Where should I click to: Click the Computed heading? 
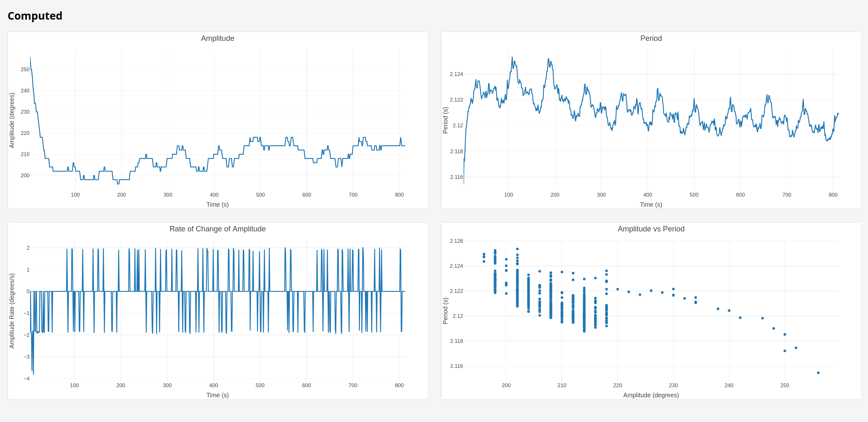click(x=35, y=16)
